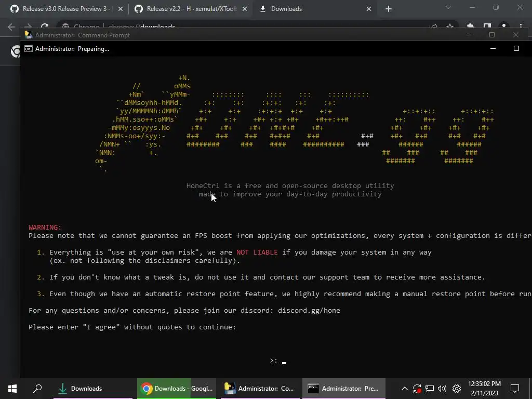The height and width of the screenshot is (399, 532).
Task: Open the Chrome profile avatar
Action: coord(504,26)
